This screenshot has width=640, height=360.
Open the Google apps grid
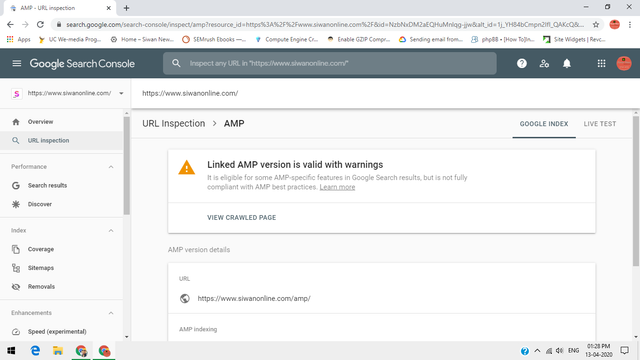click(601, 63)
